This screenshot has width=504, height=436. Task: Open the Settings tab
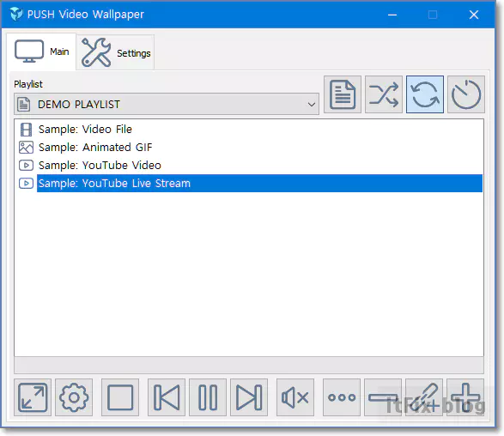pyautogui.click(x=115, y=52)
